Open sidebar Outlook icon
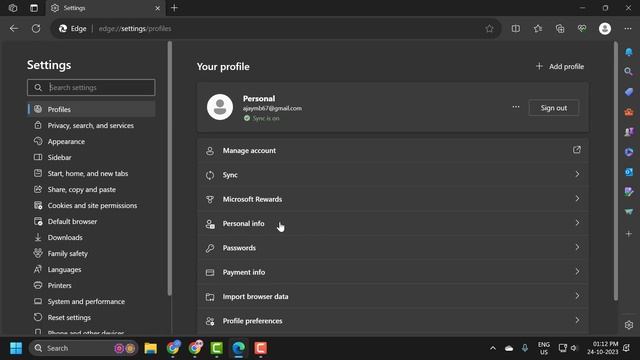The height and width of the screenshot is (360, 640). tap(629, 172)
